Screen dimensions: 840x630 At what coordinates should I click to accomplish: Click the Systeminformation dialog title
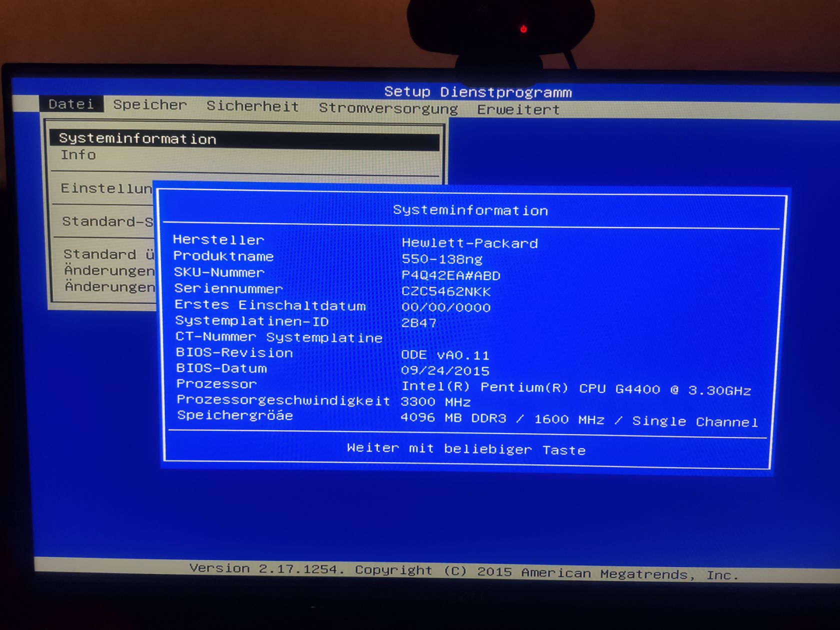[x=470, y=210]
